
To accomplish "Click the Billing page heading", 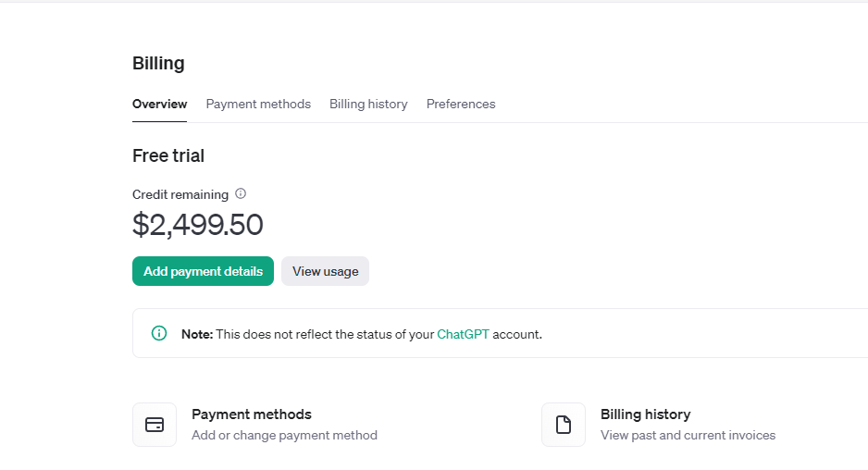I will point(158,63).
